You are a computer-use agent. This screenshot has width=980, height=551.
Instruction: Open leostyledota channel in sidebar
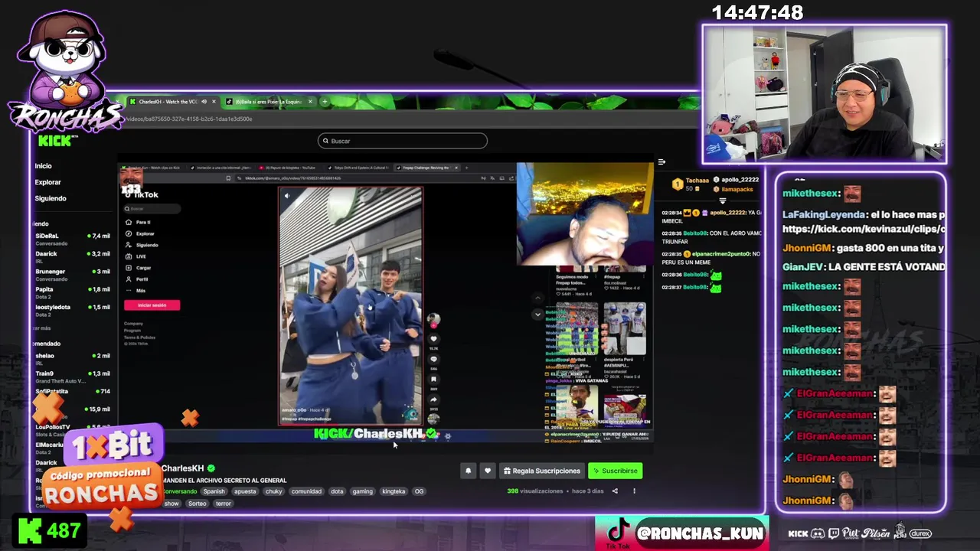coord(73,310)
